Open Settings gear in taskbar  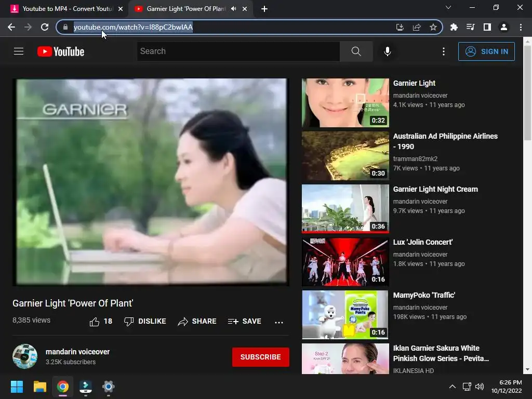click(109, 387)
